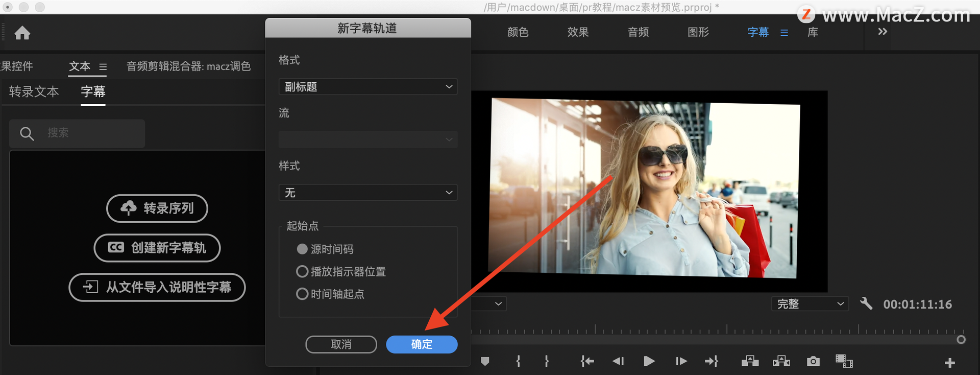Viewport: 980px width, 375px height.
Task: Switch to 字幕 workspace
Action: tap(758, 32)
